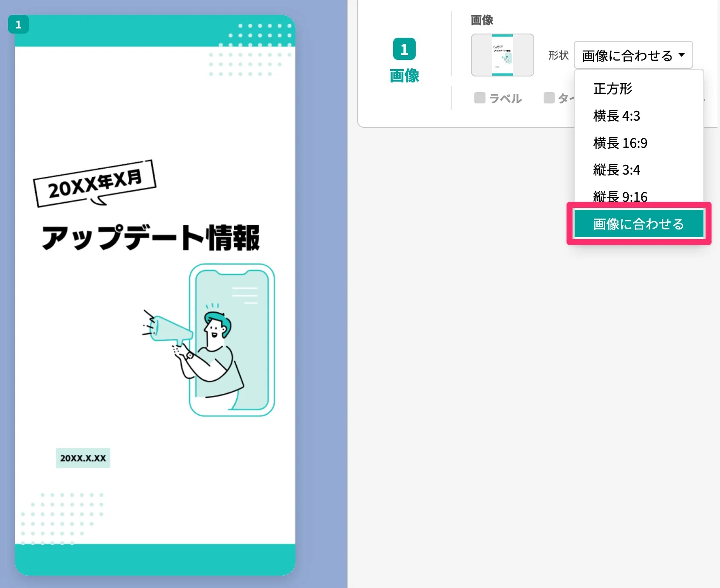Choose 横長 16:9 aspect ratio option
The image size is (720, 588).
tap(619, 143)
